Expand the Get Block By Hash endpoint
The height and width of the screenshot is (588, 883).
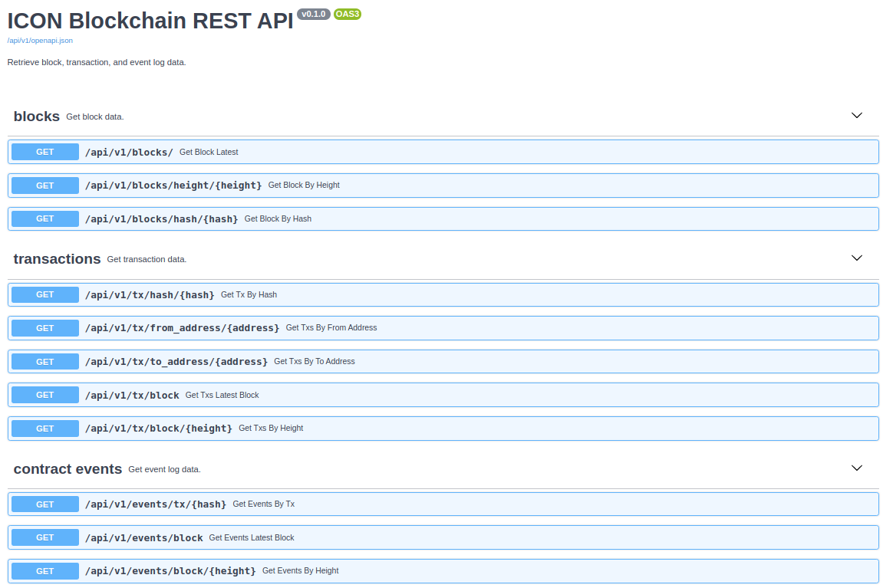278,219
